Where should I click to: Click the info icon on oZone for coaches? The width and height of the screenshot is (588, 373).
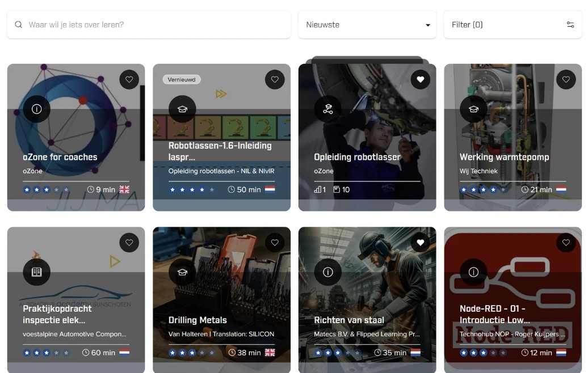(37, 109)
